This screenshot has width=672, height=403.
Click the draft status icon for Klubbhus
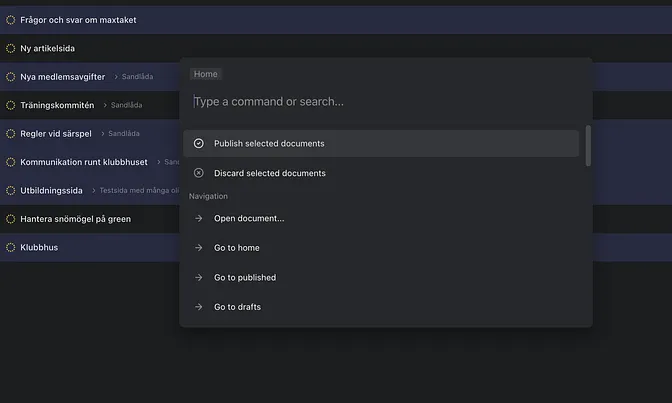pyautogui.click(x=11, y=247)
